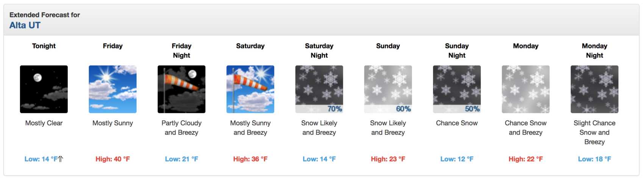Click 'Extended Forecast for' header text
Image resolution: width=644 pixels, height=178 pixels.
tap(45, 15)
